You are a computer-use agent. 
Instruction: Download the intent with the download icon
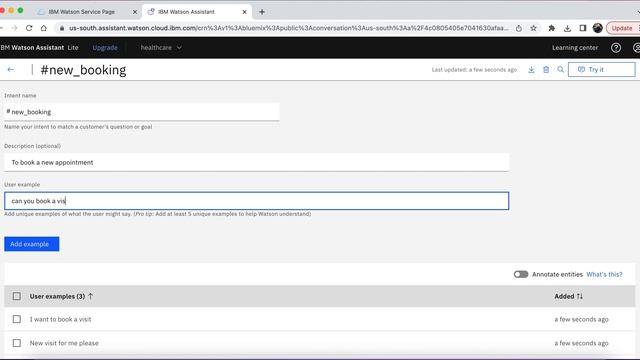tap(531, 70)
